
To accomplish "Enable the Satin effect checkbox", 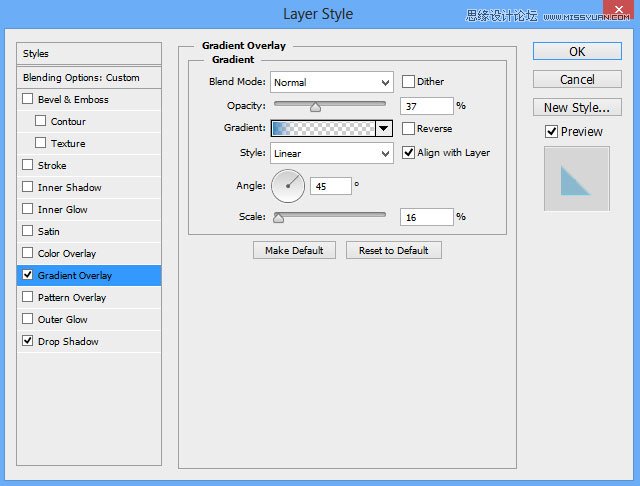I will pos(28,231).
